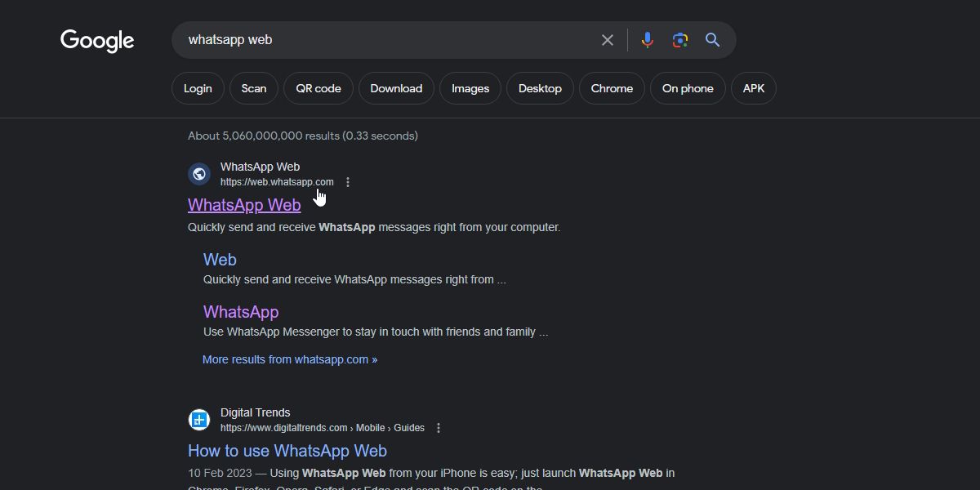Select the Login filter chip
Screen dimensions: 980x490
click(197, 88)
